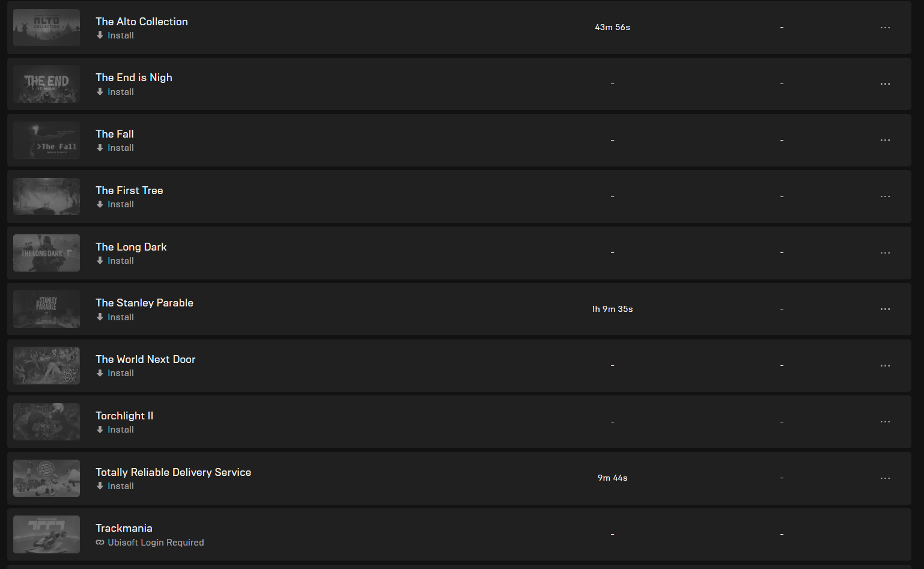
Task: Open three-dot menu for Totally Reliable Delivery Service
Action: click(x=885, y=478)
